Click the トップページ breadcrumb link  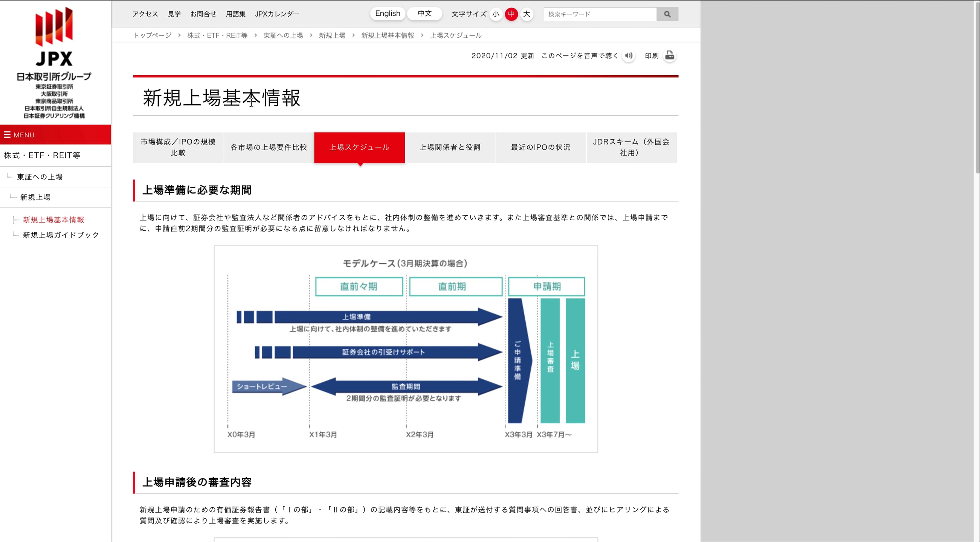pyautogui.click(x=152, y=35)
